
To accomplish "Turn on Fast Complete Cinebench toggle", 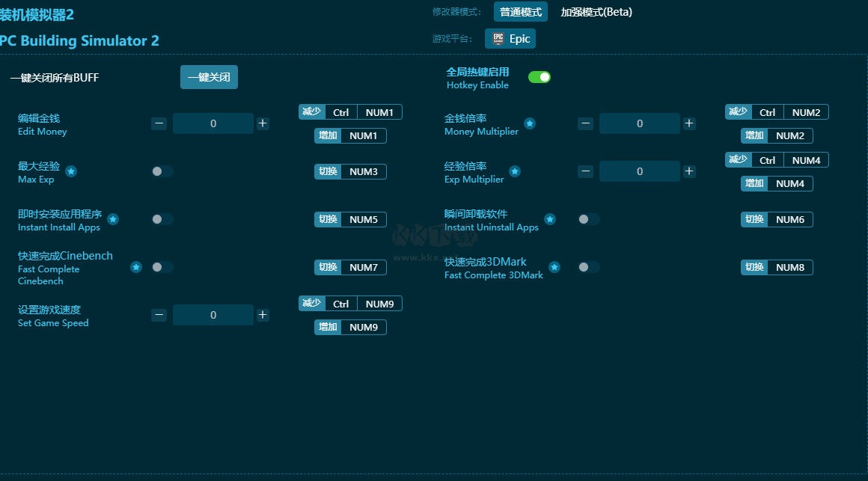I will click(x=162, y=267).
